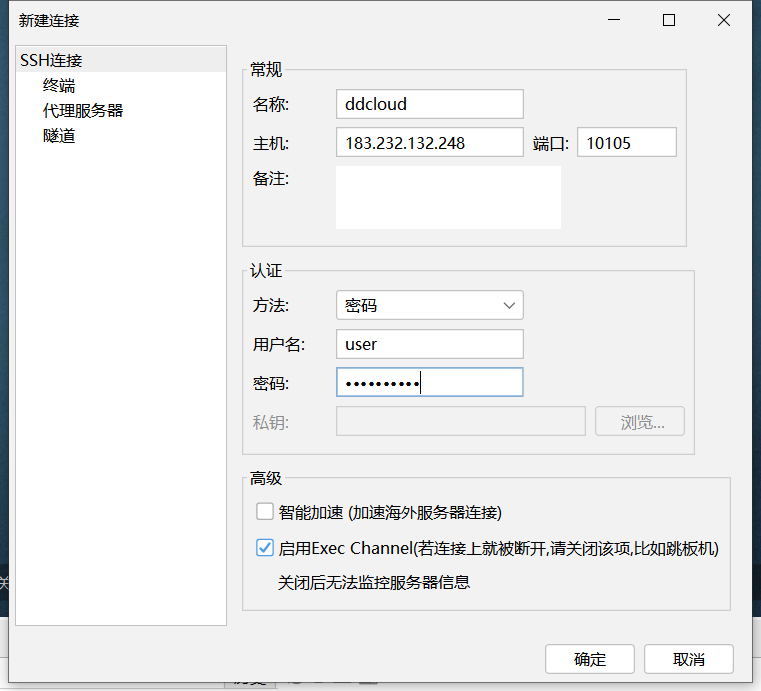Image resolution: width=761 pixels, height=691 pixels.
Task: Click the 浏览... button next to 私钥
Action: click(640, 422)
